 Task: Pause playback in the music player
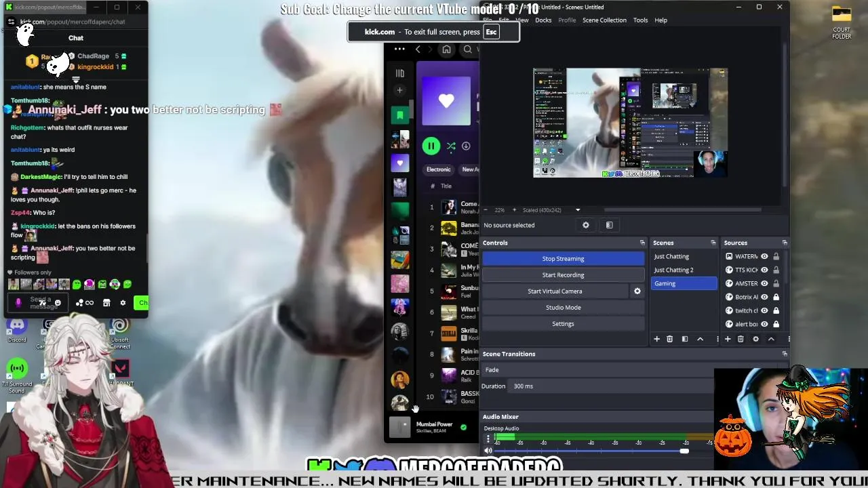[431, 146]
